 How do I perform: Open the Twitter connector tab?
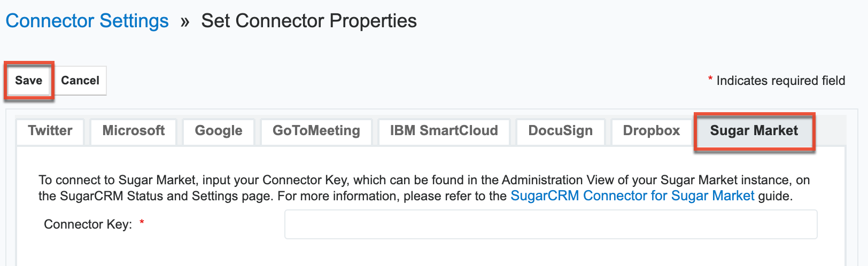(50, 131)
